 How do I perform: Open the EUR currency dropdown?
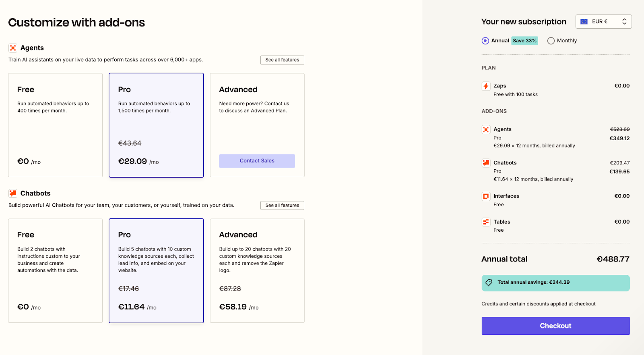click(x=603, y=22)
